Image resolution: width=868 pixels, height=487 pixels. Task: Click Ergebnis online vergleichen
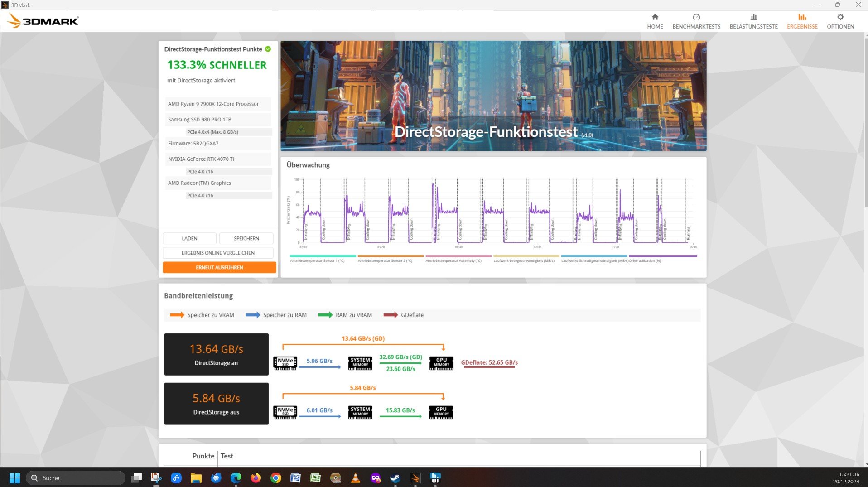click(x=218, y=253)
